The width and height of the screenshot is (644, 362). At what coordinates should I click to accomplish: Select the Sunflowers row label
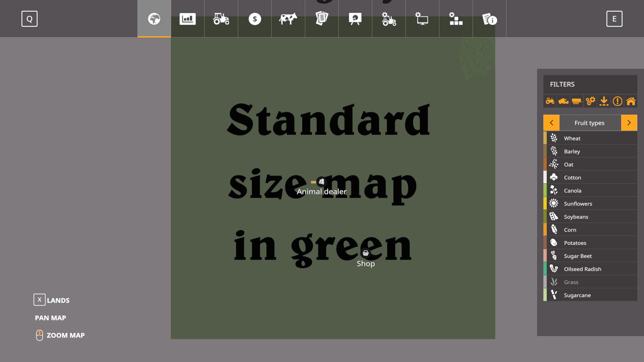[x=578, y=204]
